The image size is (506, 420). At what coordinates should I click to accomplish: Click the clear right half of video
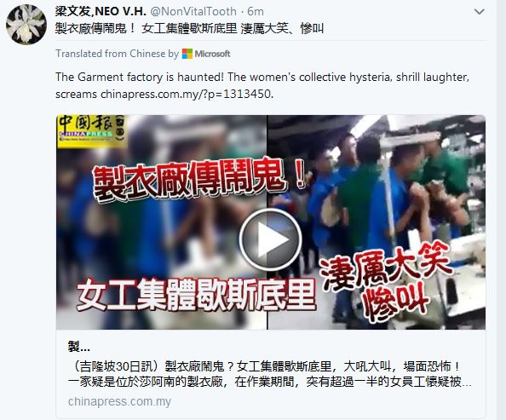(x=377, y=222)
